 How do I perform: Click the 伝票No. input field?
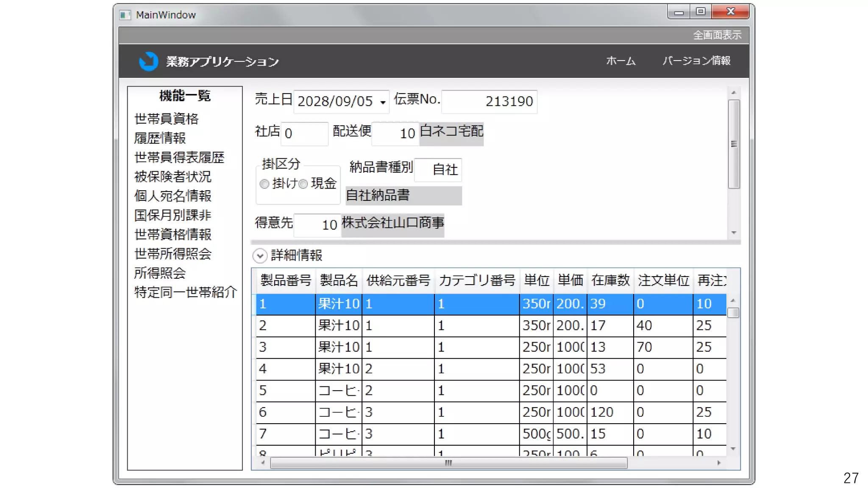[489, 102]
